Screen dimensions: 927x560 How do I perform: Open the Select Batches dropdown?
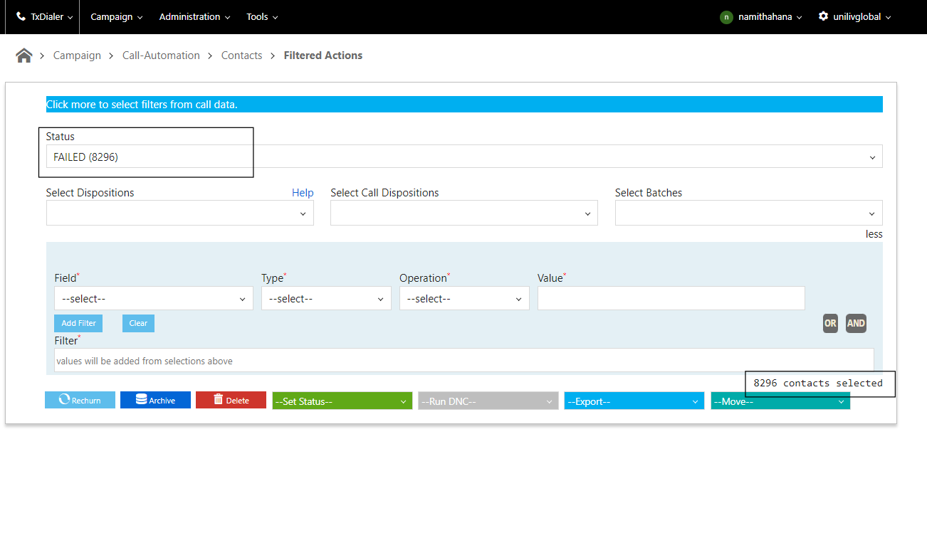[x=748, y=213]
